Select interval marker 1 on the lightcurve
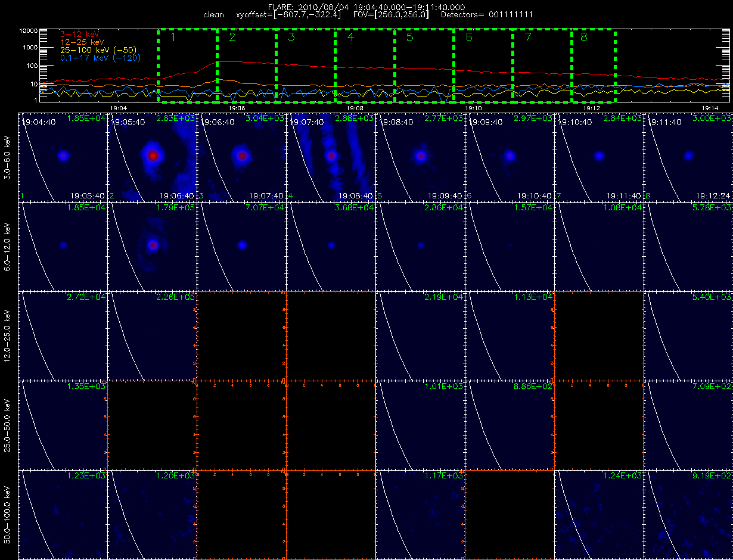This screenshot has width=733, height=560. tap(173, 38)
